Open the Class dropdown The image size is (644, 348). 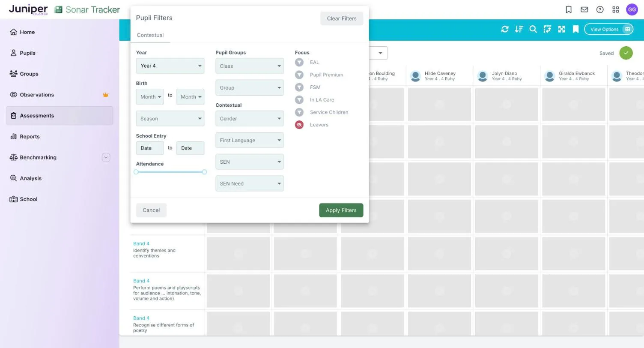(x=250, y=66)
